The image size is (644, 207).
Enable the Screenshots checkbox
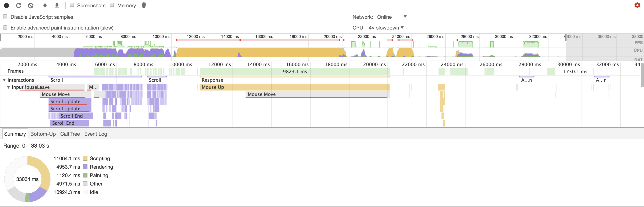coord(72,5)
